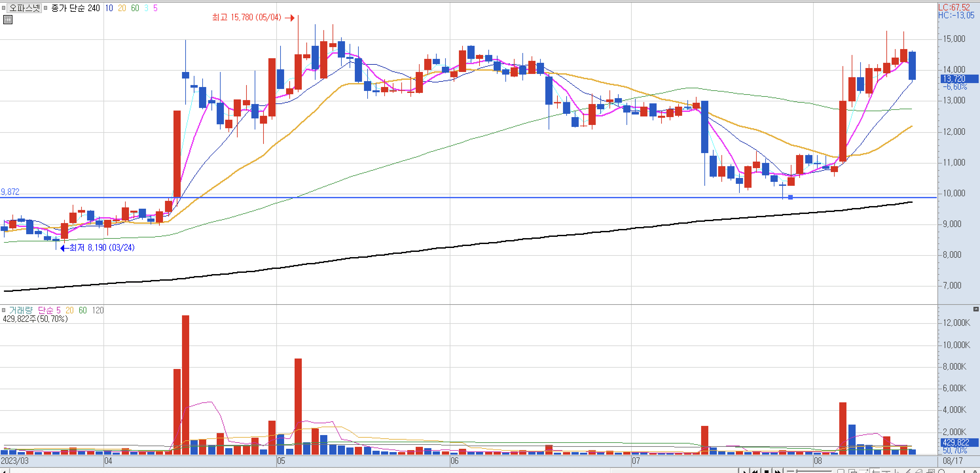Toggle the square beside 거래량 label
The width and height of the screenshot is (980, 473).
[x=3, y=310]
